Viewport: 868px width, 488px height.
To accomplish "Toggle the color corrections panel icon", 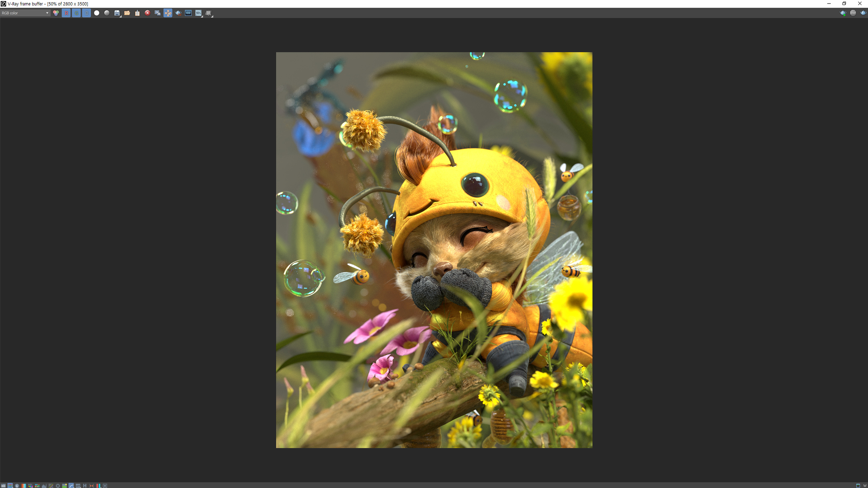I will coord(10,485).
